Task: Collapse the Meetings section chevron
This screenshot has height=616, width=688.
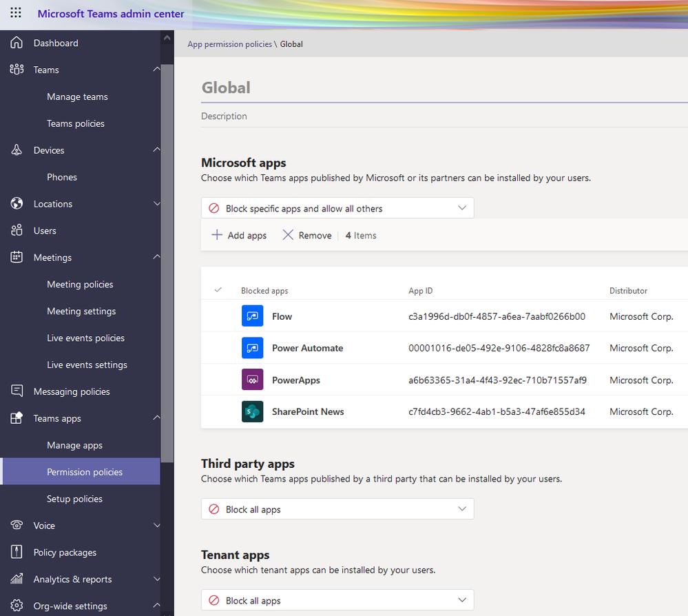Action: tap(156, 256)
